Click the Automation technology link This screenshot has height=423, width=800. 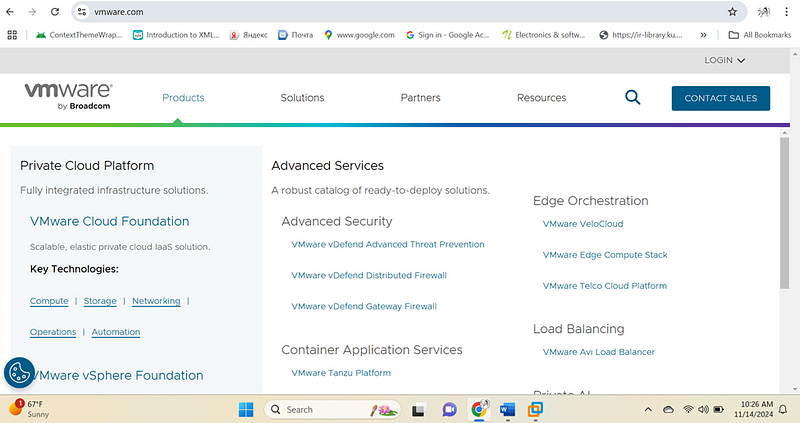coord(116,332)
